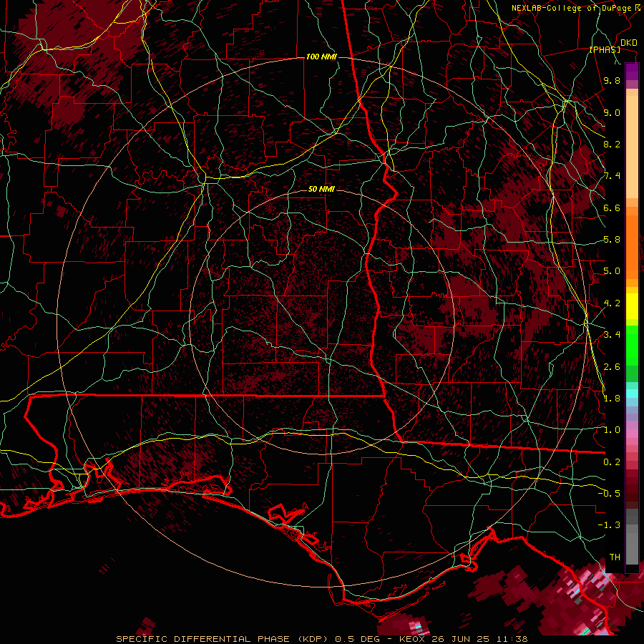
Task: Pick the yellow segment of the color bar
Action: 632,306
